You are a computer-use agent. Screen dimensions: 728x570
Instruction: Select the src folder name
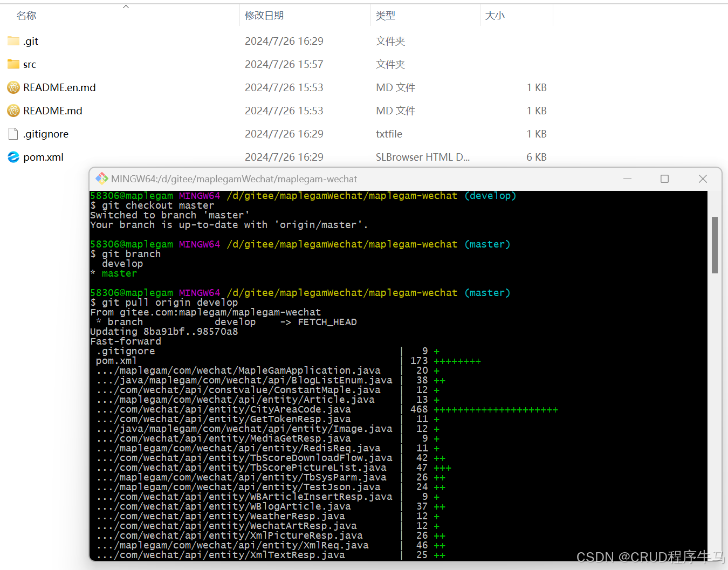30,65
